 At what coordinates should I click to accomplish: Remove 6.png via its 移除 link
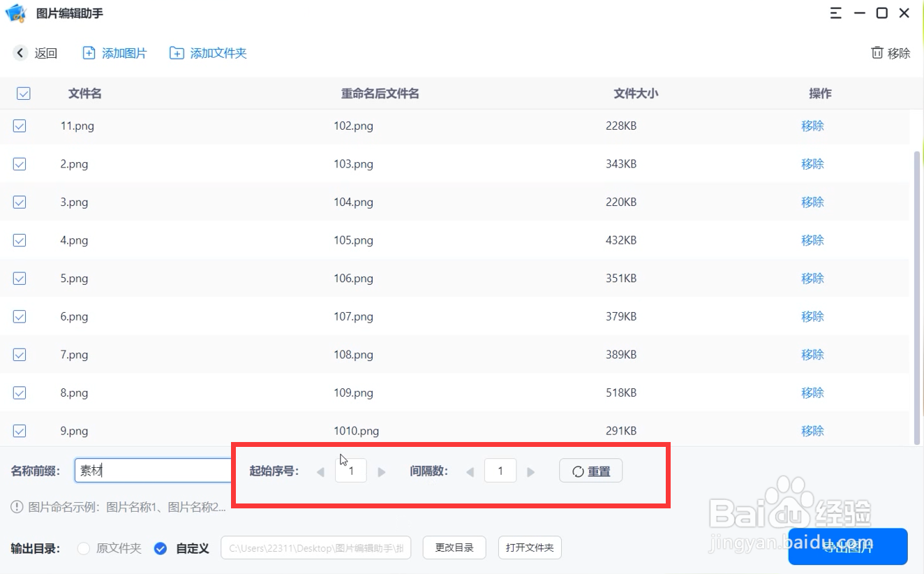pos(812,316)
